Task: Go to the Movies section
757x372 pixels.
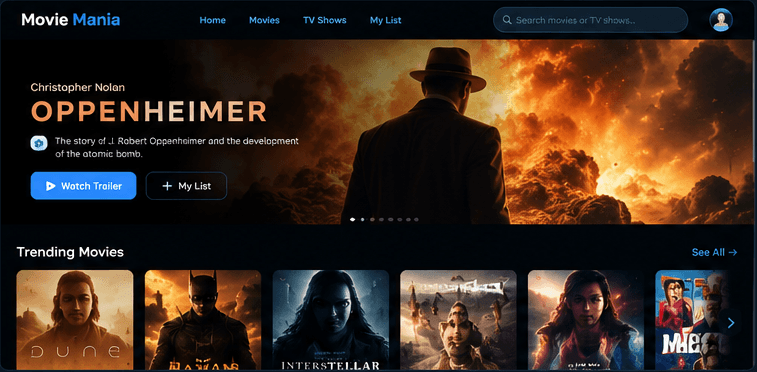Action: pos(264,20)
